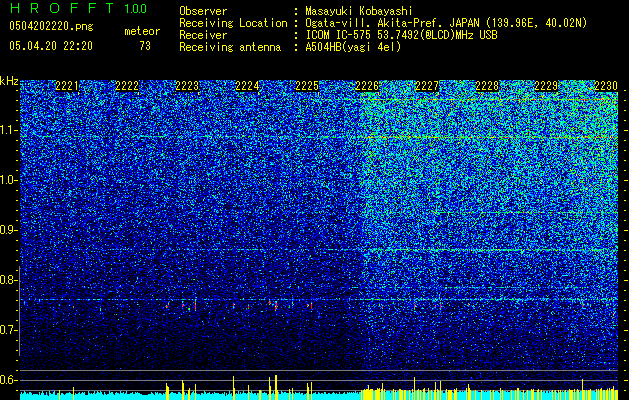The image size is (629, 400).
Task: Click the 2224 time marker
Action: click(x=247, y=86)
